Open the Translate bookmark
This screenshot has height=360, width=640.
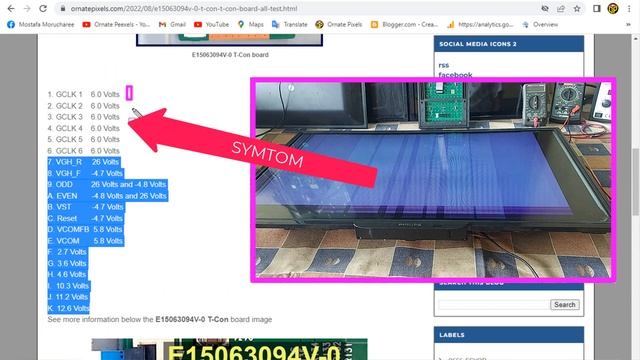tap(289, 24)
